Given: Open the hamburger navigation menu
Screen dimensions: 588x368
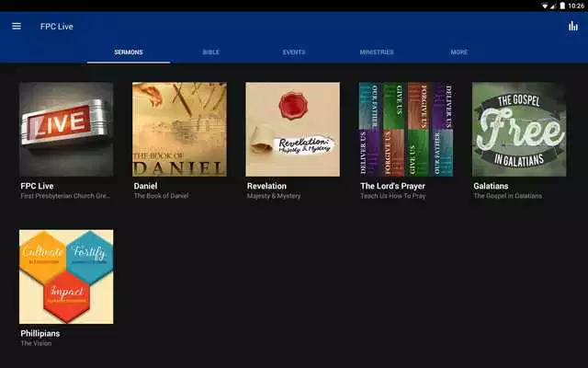Looking at the screenshot, I should click(x=17, y=26).
